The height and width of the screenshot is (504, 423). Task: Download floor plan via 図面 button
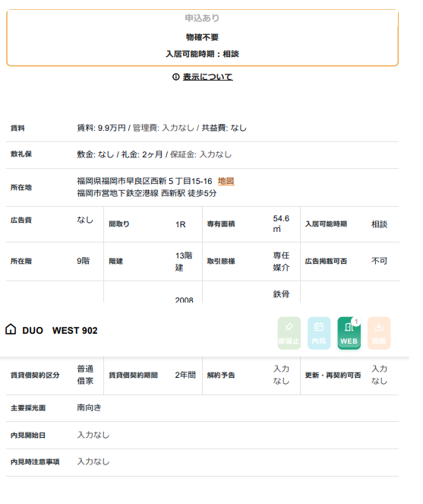pyautogui.click(x=379, y=333)
